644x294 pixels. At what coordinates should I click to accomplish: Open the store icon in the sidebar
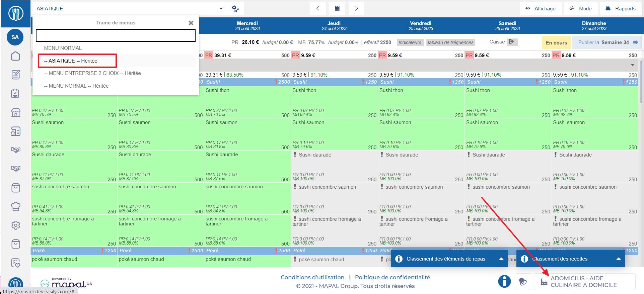(x=16, y=112)
